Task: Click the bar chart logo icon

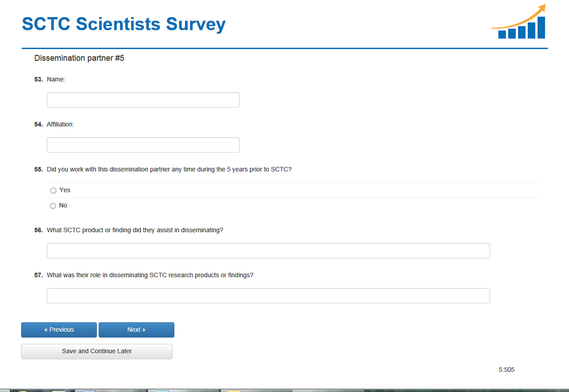Action: (x=519, y=23)
